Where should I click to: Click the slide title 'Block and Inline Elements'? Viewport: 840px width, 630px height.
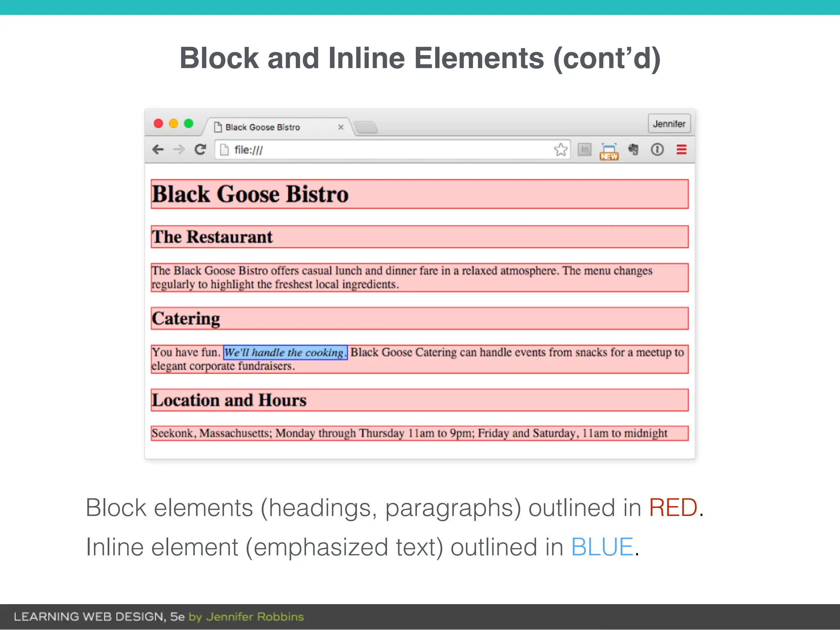[x=420, y=58]
